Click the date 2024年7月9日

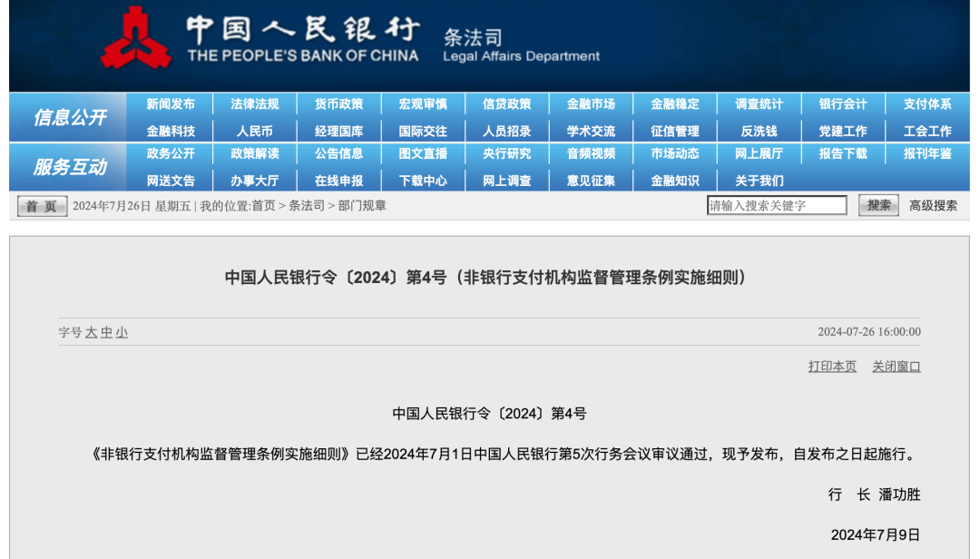(x=875, y=535)
